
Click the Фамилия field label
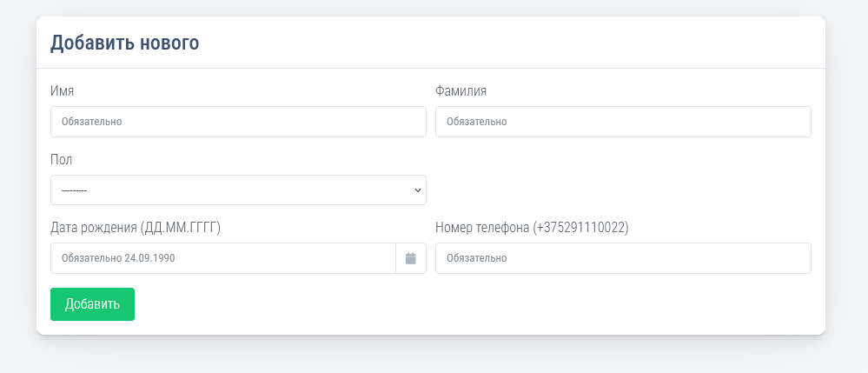461,90
